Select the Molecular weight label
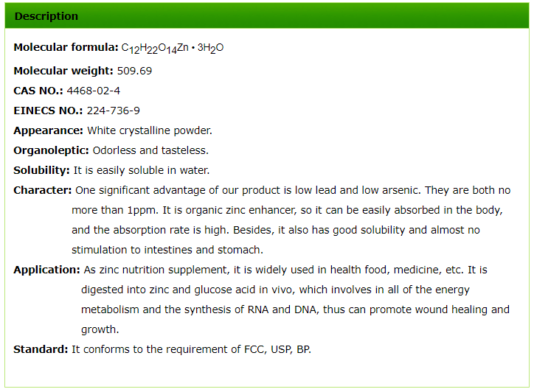This screenshot has width=534, height=392. click(63, 71)
